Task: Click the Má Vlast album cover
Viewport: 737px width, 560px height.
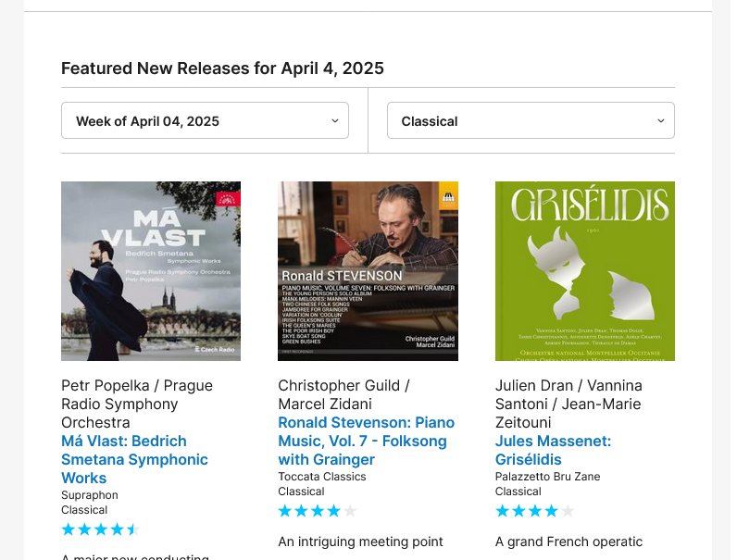Action: point(151,271)
